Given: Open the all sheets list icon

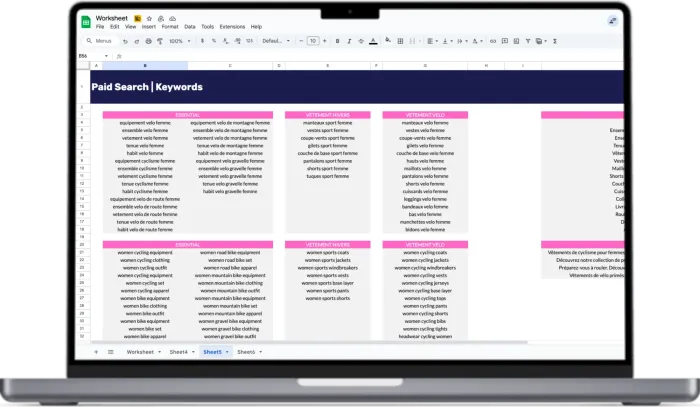Looking at the screenshot, I should tap(111, 352).
